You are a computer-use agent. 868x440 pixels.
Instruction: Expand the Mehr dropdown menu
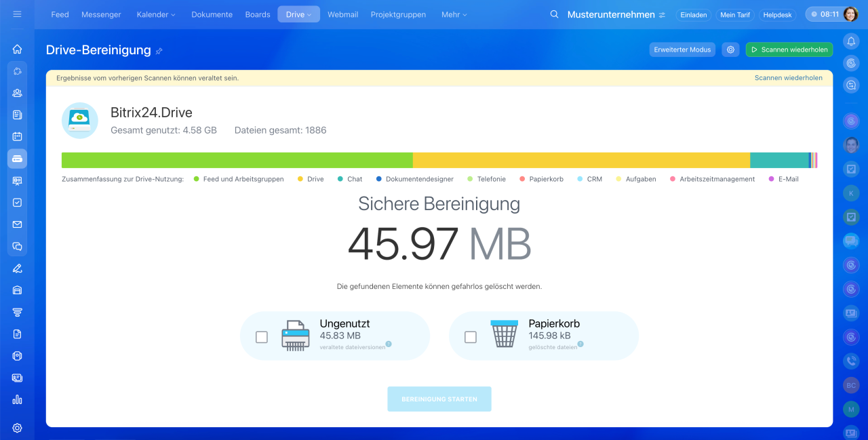point(454,14)
